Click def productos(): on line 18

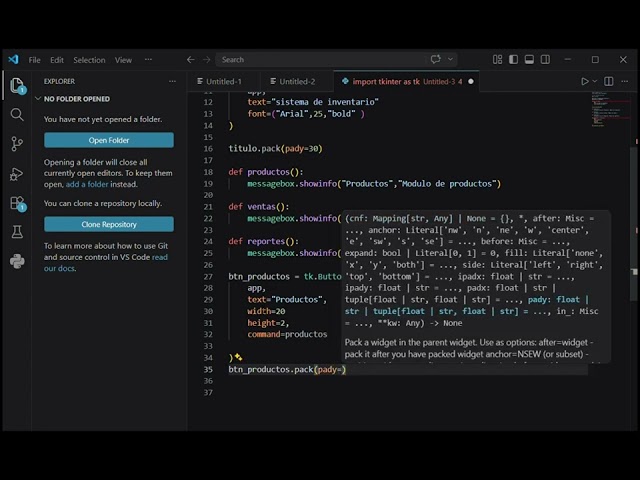[x=266, y=172]
